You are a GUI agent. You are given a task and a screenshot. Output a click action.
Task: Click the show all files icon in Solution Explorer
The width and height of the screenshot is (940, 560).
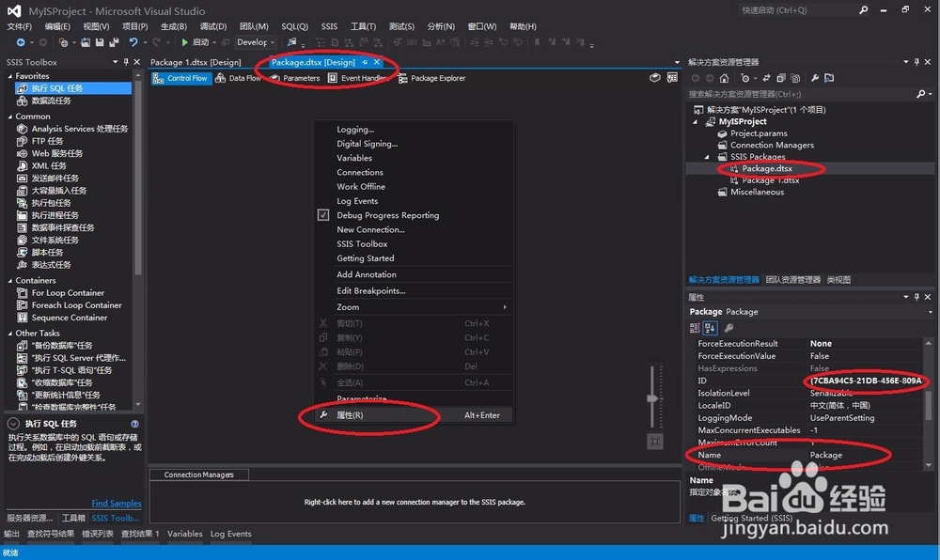point(795,78)
